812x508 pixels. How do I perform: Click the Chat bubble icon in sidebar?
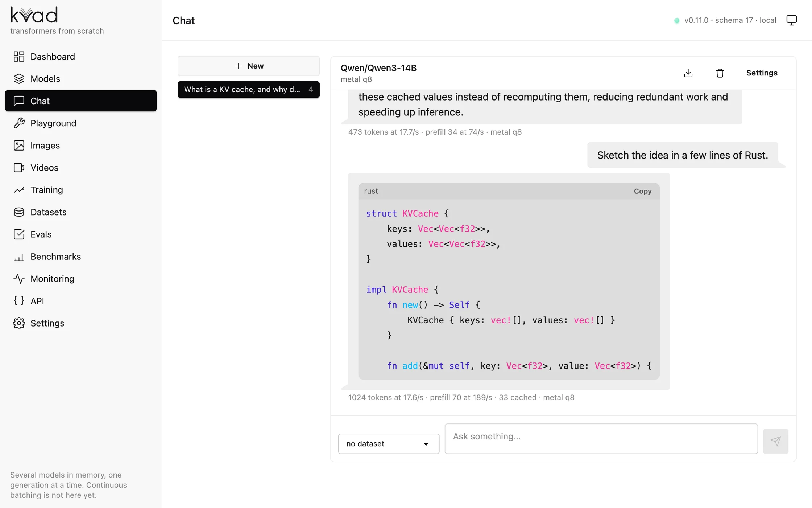[19, 101]
